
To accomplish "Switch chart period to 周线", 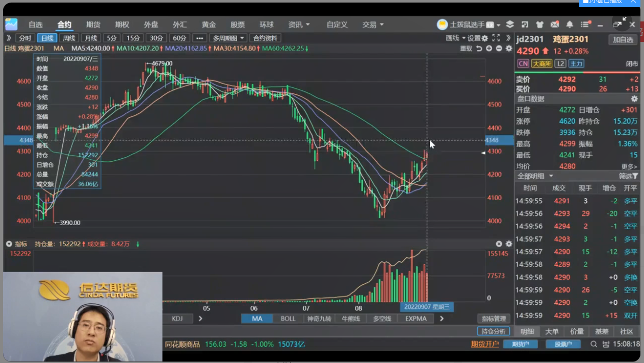I will pos(69,38).
